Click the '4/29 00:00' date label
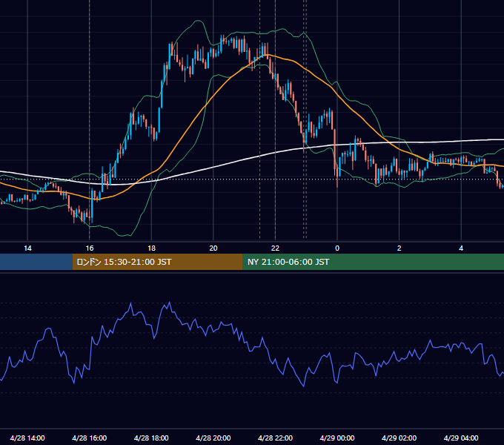Screen dimensions: 504x445 337,438
